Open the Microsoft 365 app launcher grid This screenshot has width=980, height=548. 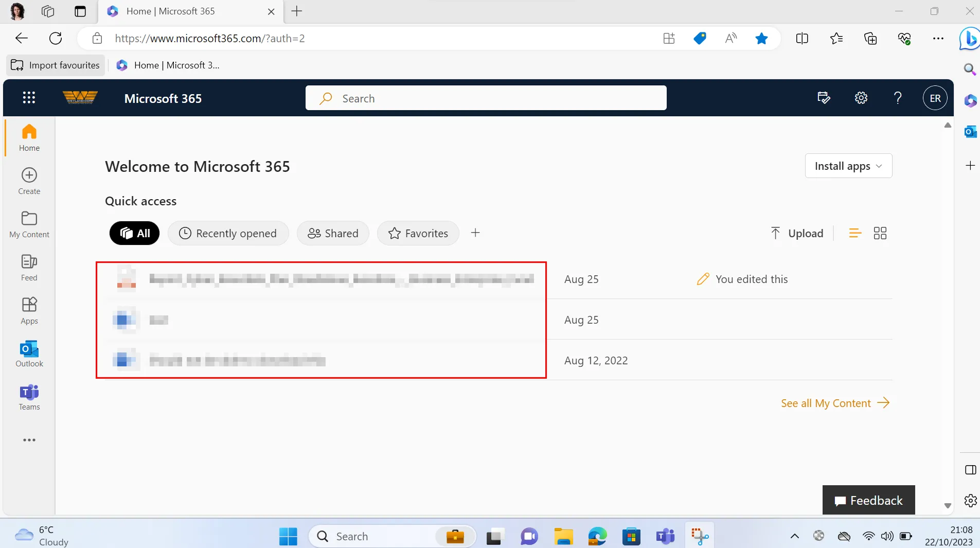click(x=29, y=98)
